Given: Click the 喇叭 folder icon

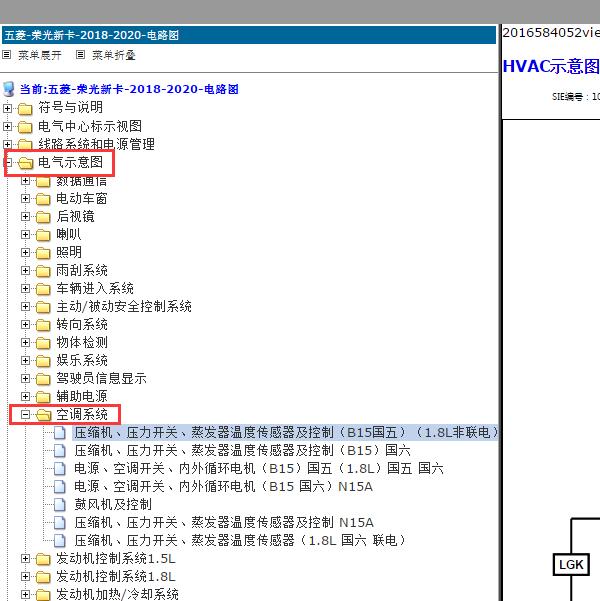Looking at the screenshot, I should pyautogui.click(x=43, y=235).
